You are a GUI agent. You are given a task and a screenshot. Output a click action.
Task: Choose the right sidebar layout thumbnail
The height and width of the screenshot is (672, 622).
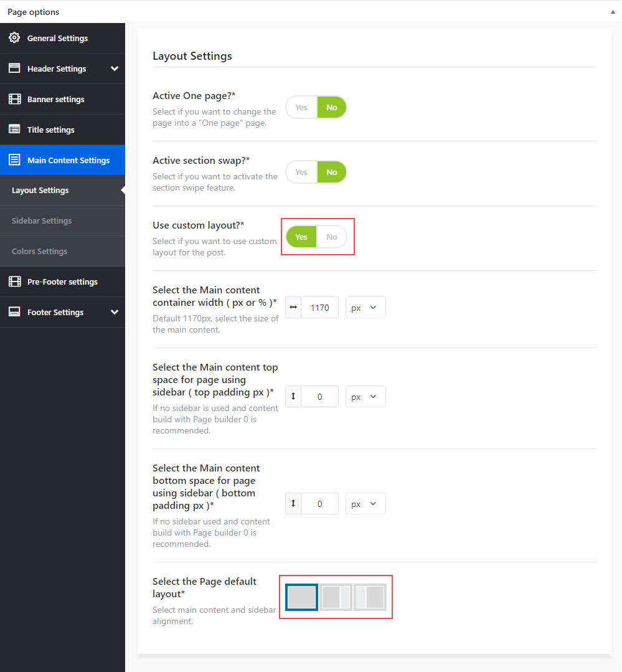tap(336, 597)
